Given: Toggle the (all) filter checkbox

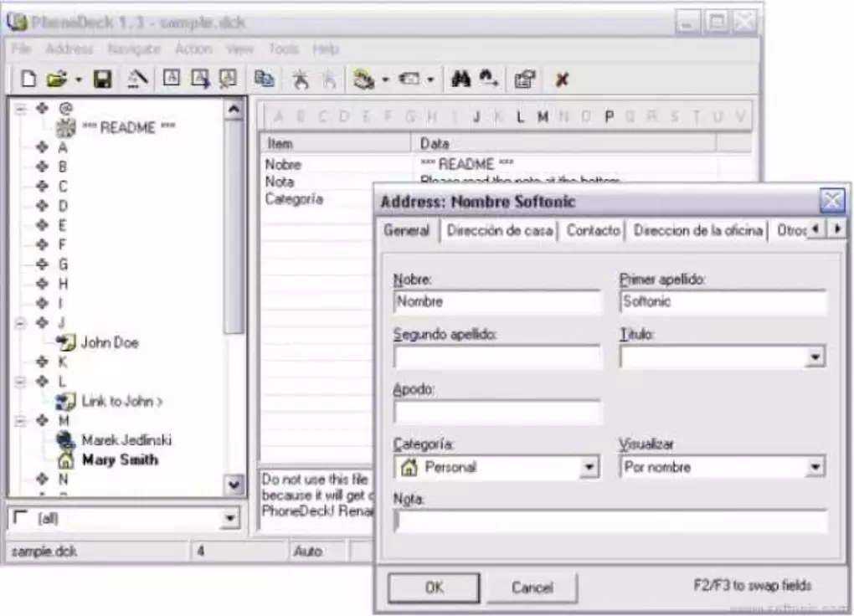Looking at the screenshot, I should (x=21, y=518).
